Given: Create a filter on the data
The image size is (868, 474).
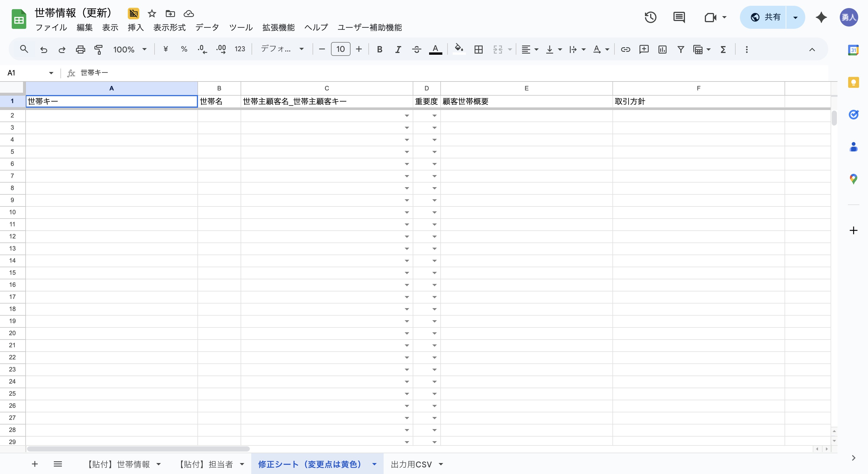Looking at the screenshot, I should point(681,49).
